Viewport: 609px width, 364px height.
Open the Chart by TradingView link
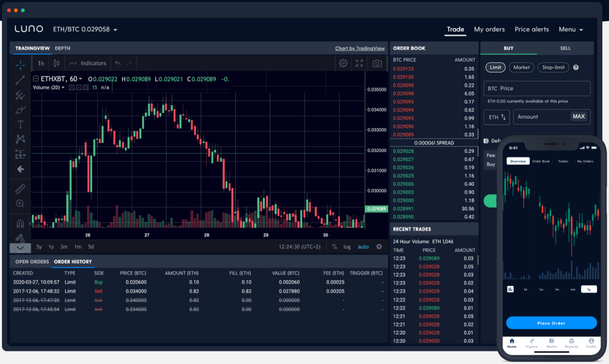click(x=360, y=48)
